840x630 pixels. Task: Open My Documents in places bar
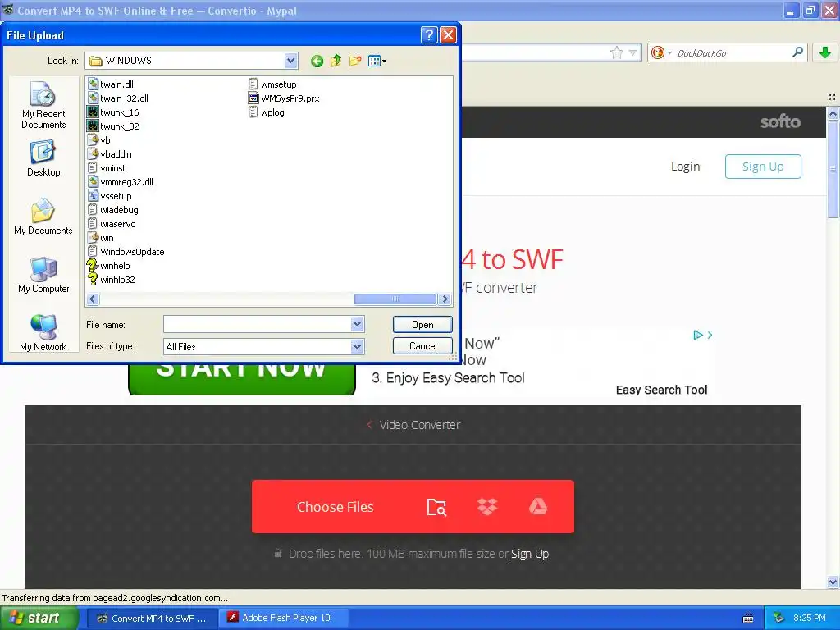click(x=43, y=217)
